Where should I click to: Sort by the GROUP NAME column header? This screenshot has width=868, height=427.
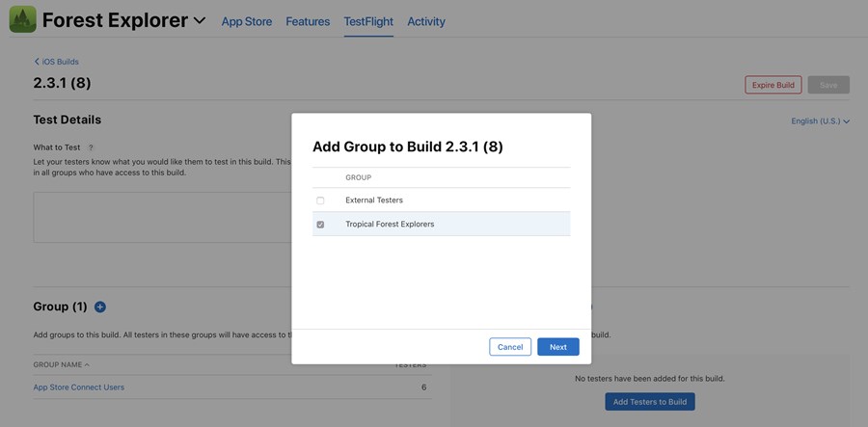[x=62, y=365]
